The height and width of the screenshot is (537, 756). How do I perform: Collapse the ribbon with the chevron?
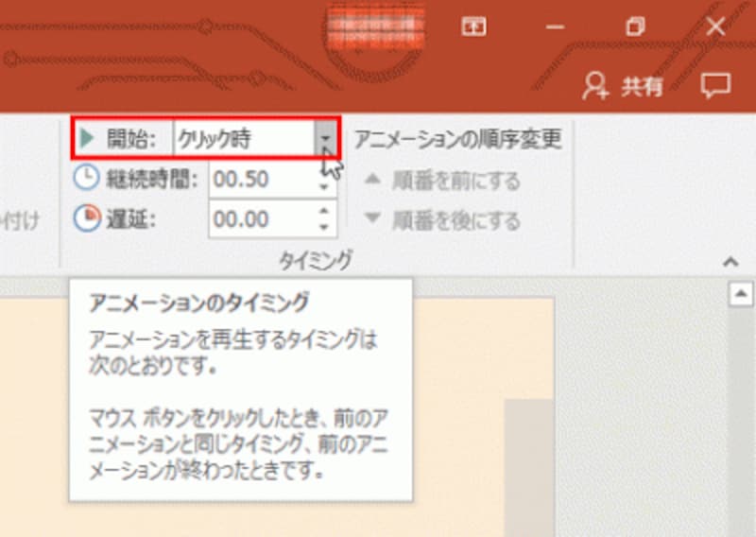[730, 262]
